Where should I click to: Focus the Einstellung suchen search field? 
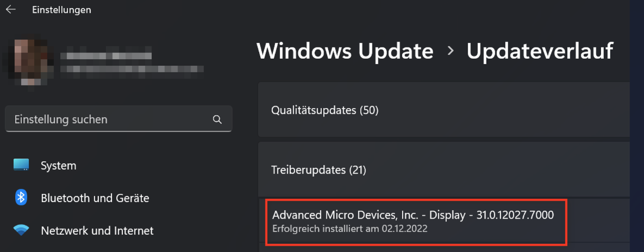click(109, 119)
